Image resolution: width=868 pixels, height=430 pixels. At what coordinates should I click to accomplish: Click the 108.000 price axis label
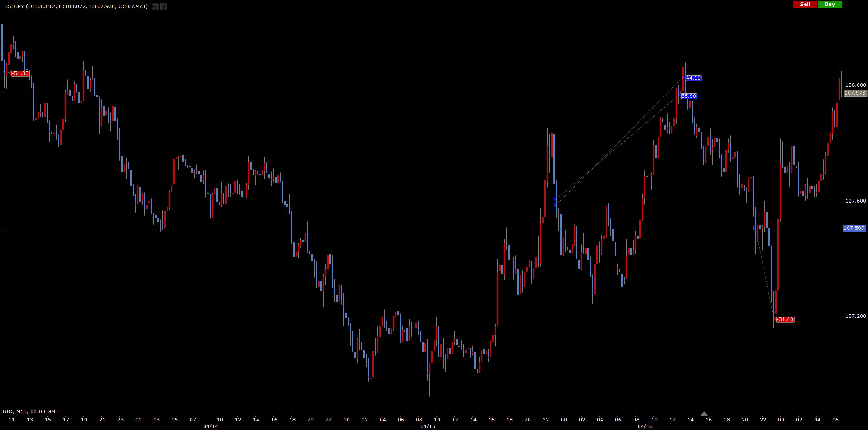click(x=855, y=85)
